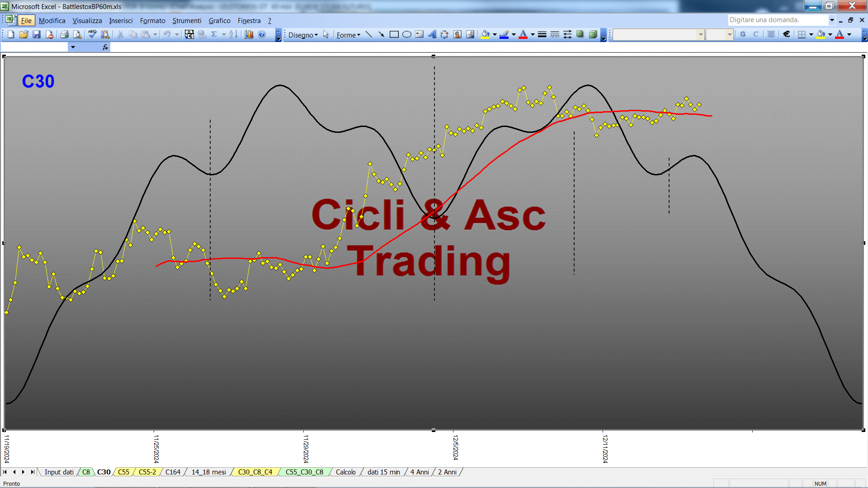Viewport: 868px width, 488px height.
Task: Select the C30 chart title
Action: click(x=38, y=81)
